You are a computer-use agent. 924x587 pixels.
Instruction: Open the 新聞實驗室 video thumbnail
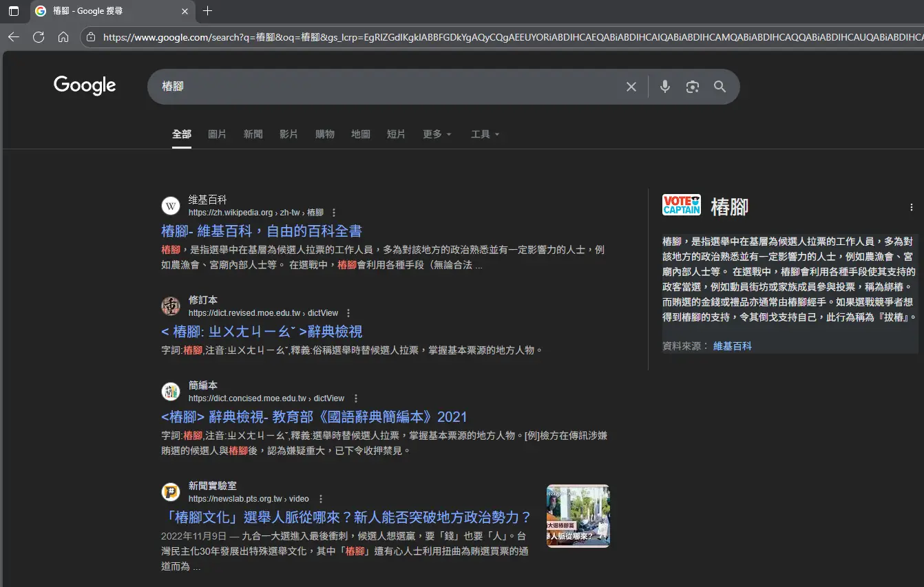coord(578,516)
